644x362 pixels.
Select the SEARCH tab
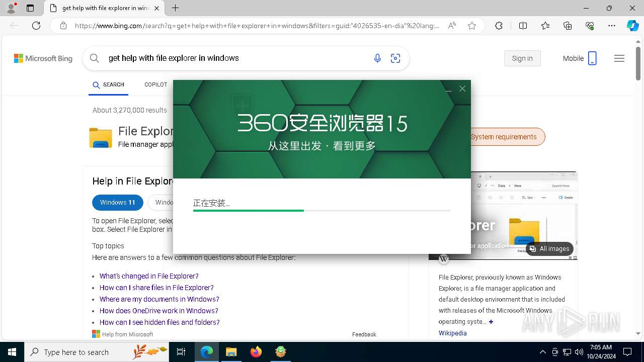coord(108,84)
